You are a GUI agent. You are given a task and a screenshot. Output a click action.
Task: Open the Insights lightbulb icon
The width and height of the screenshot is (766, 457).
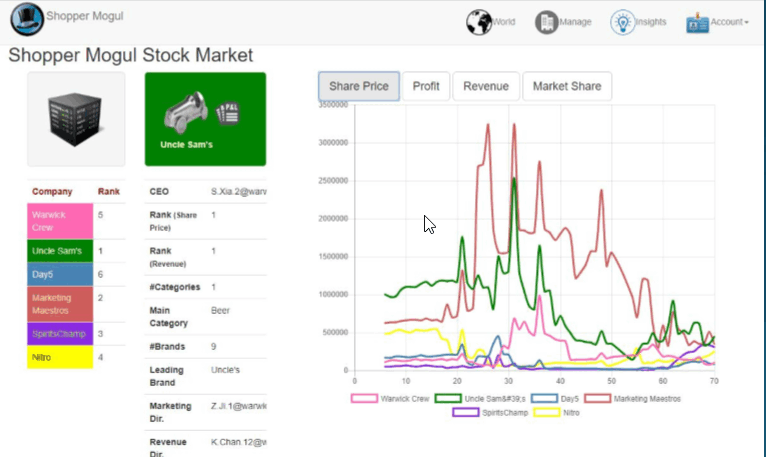coord(622,22)
